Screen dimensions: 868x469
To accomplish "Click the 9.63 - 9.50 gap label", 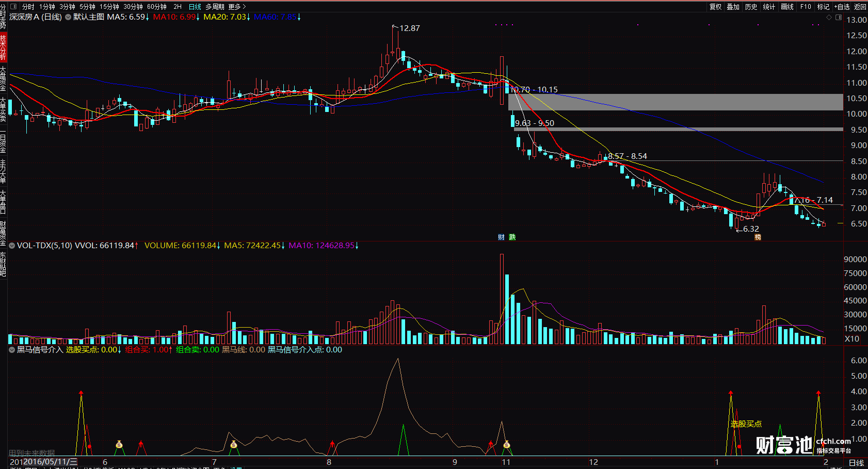I will click(535, 123).
